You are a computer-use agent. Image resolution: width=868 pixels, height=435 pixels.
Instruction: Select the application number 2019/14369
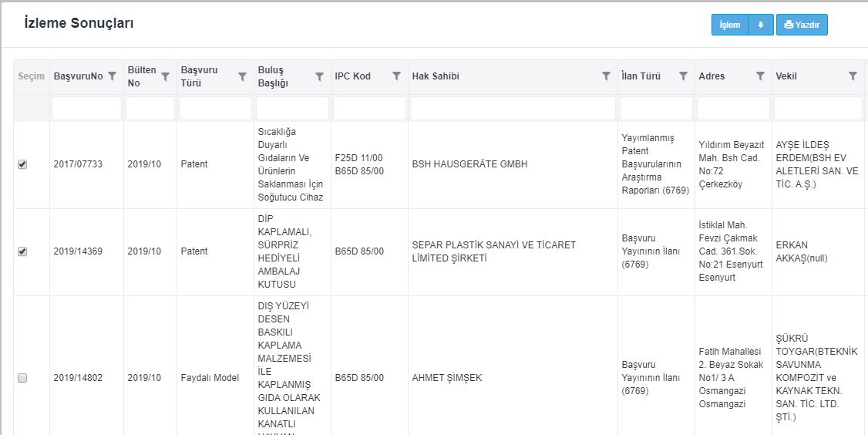[x=78, y=251]
